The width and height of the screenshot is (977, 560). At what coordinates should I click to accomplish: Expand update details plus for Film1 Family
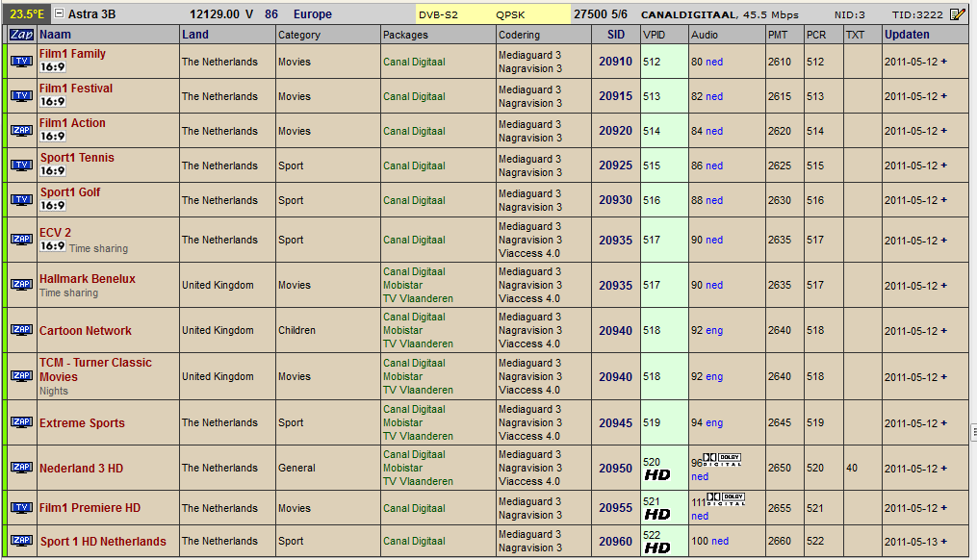pos(944,61)
